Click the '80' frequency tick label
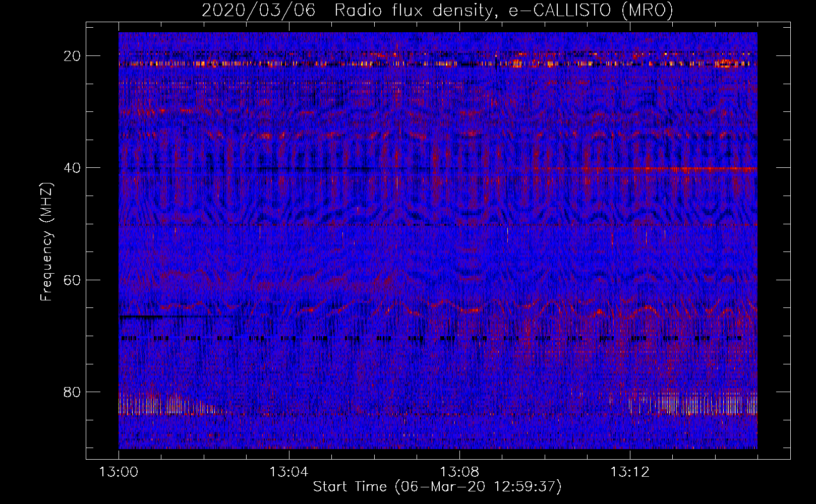816x504 pixels. pyautogui.click(x=73, y=392)
